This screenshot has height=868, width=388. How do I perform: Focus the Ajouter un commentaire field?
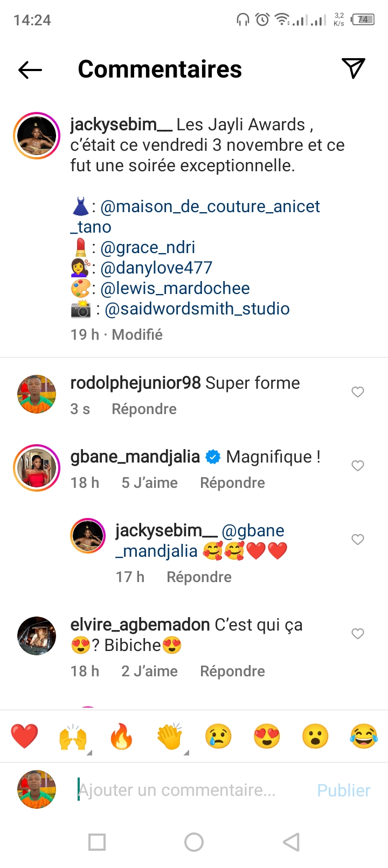click(x=178, y=790)
